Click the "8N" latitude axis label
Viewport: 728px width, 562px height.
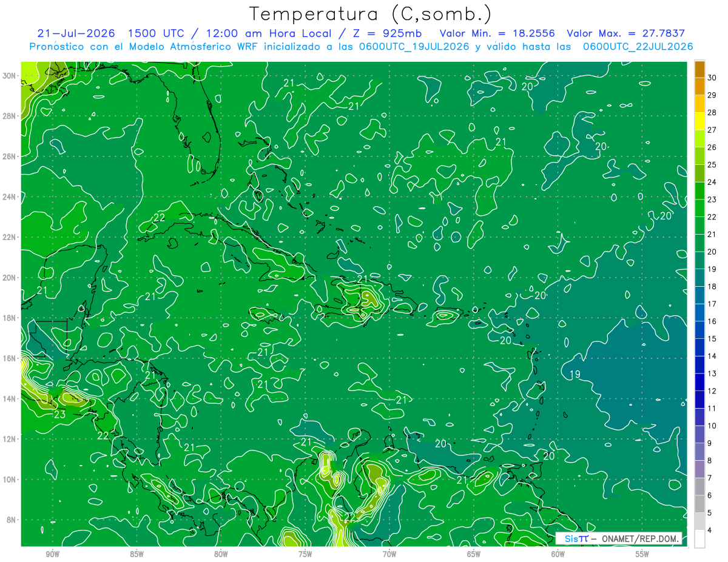tap(12, 520)
